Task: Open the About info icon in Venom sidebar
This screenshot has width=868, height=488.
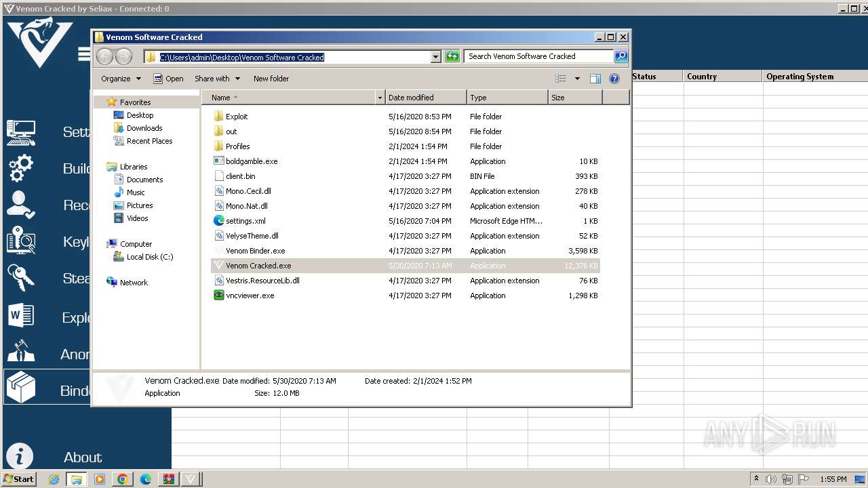Action: pos(20,457)
